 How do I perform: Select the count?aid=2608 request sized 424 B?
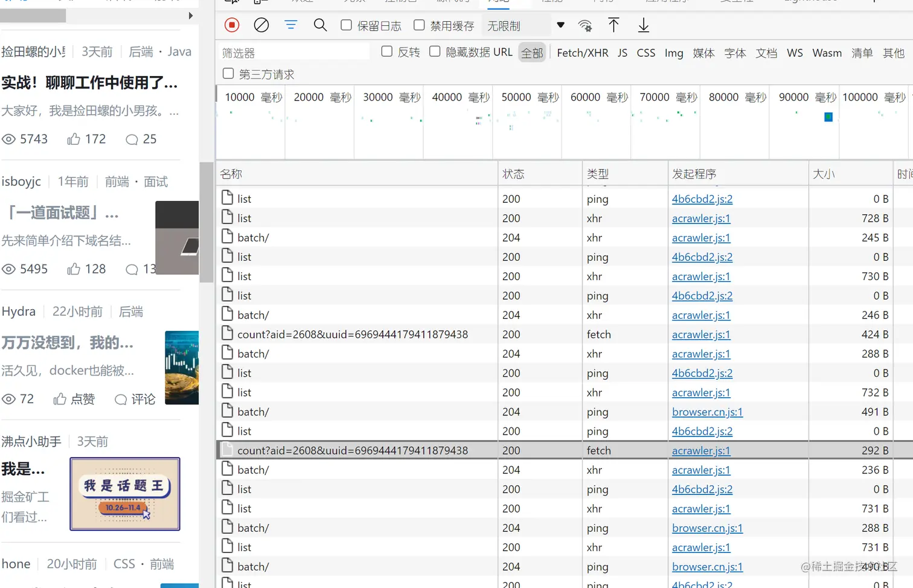pyautogui.click(x=565, y=334)
